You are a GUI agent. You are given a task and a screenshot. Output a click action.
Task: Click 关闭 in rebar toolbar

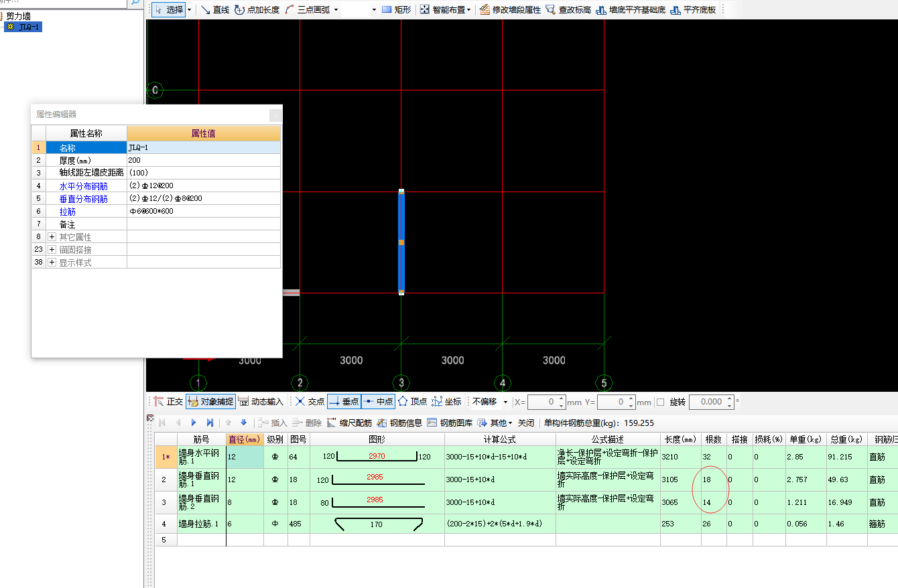[x=526, y=423]
